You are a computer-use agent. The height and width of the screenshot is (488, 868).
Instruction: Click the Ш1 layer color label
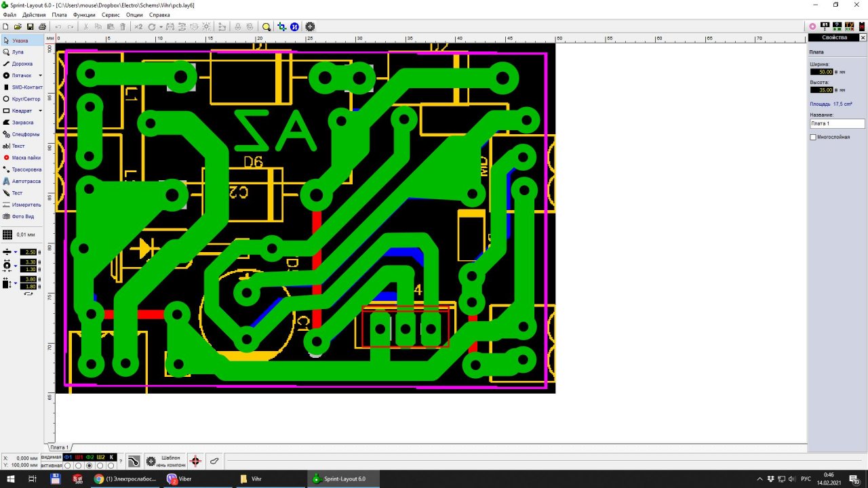point(79,457)
